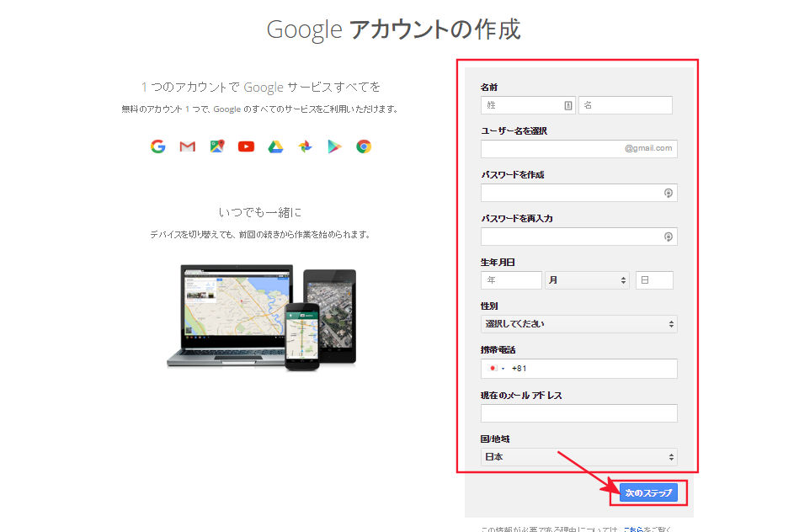Open the Japan flag country code selector
Image resolution: width=799 pixels, height=532 pixels.
(496, 369)
